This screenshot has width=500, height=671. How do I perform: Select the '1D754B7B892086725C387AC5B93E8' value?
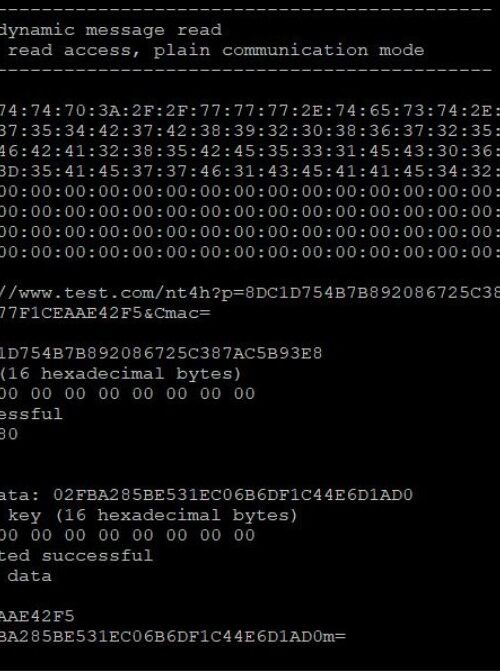[x=161, y=353]
